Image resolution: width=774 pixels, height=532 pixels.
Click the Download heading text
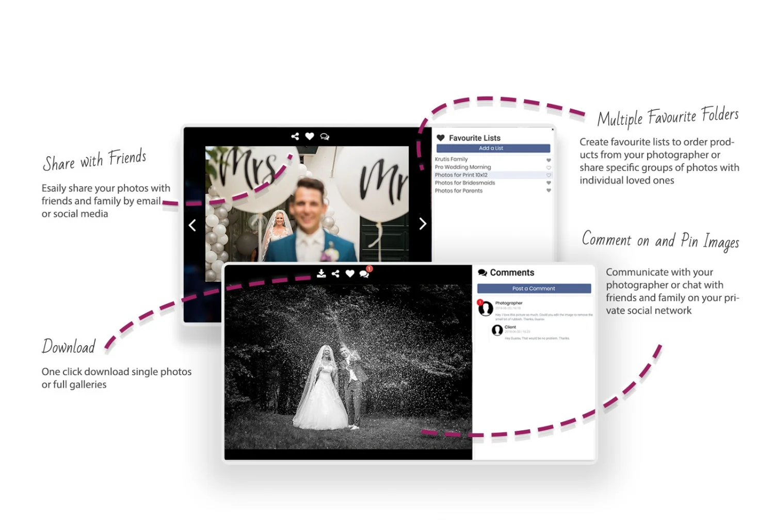pyautogui.click(x=69, y=346)
